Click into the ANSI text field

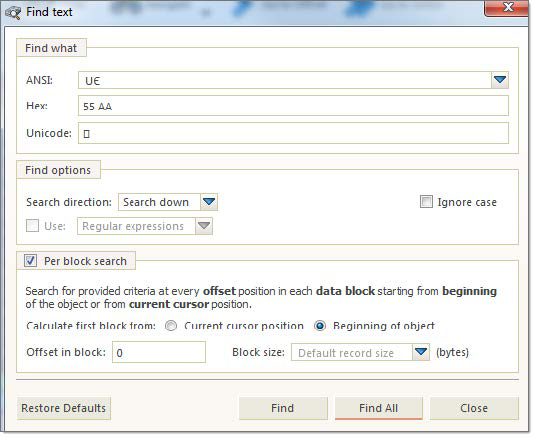tap(285, 80)
